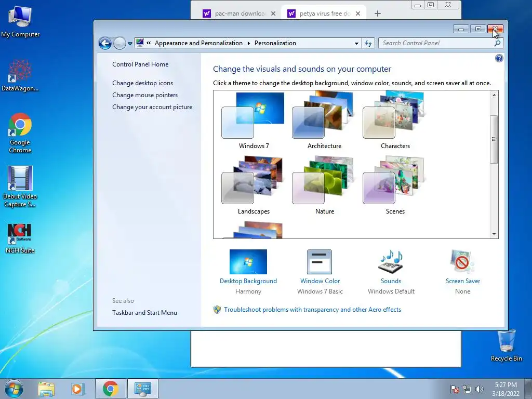Click the Desktop Background link text
This screenshot has height=399, width=532.
tap(248, 281)
